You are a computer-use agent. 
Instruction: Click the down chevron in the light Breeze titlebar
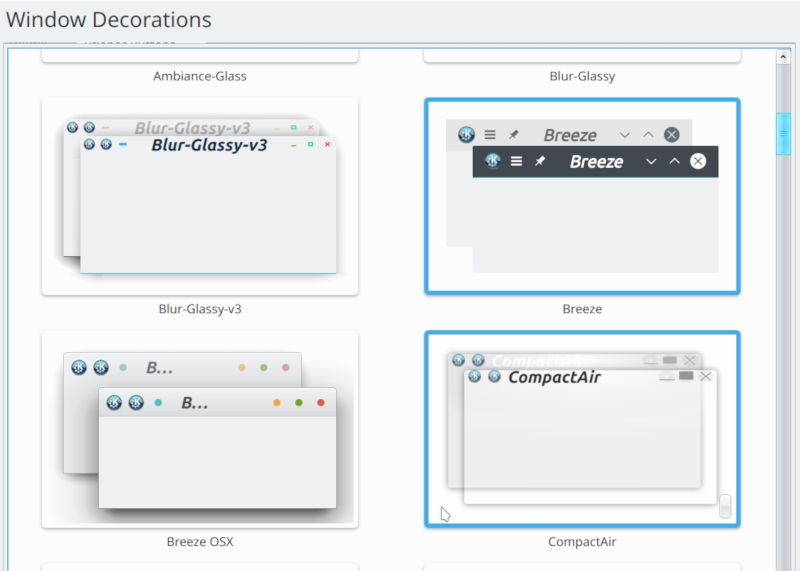coord(625,135)
